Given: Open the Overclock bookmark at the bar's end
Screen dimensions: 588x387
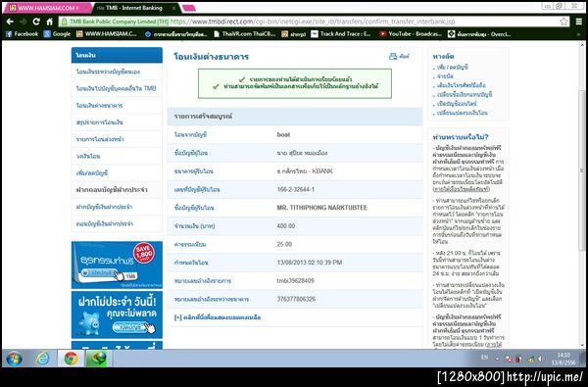Looking at the screenshot, I should point(479,34).
